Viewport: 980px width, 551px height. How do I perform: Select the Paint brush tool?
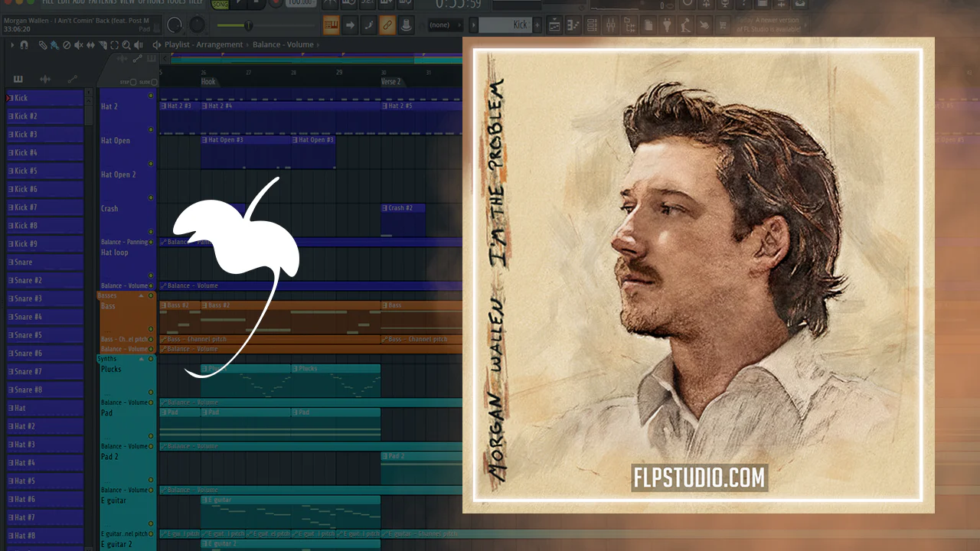[x=54, y=45]
